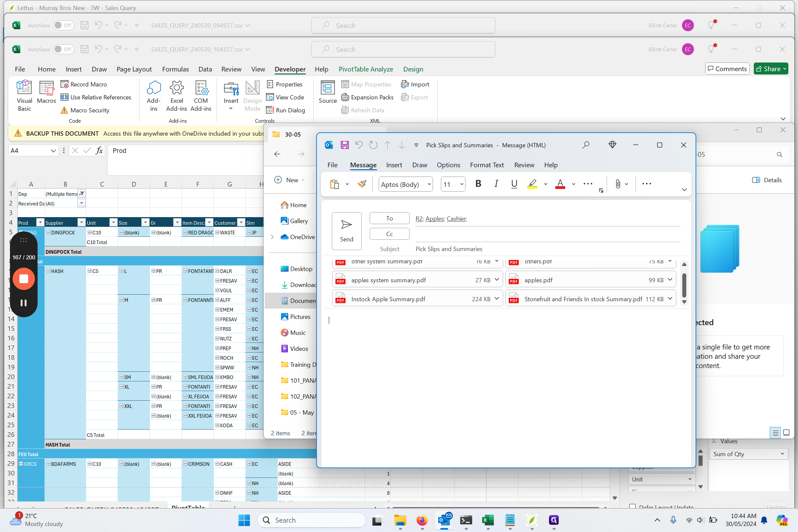Apply italic formatting in message
This screenshot has height=532, width=798.
(x=496, y=184)
